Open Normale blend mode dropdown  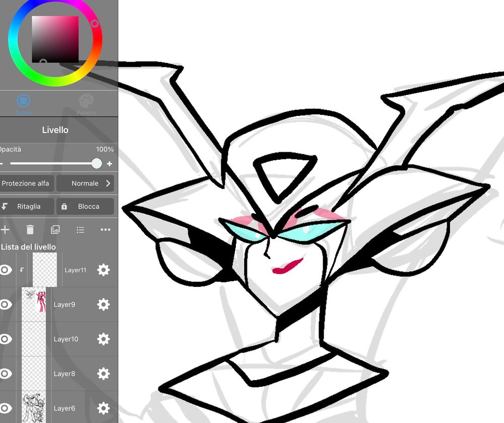[x=85, y=183]
